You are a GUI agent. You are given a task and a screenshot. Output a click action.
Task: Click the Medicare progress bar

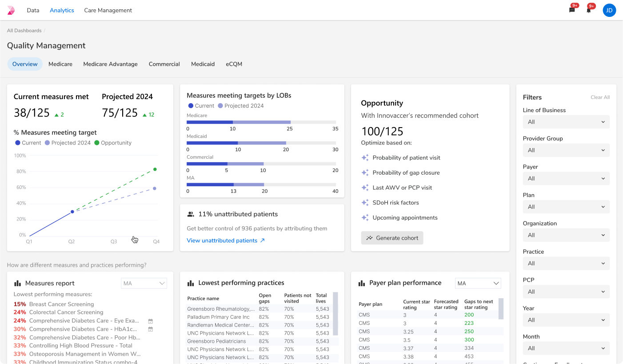point(261,122)
